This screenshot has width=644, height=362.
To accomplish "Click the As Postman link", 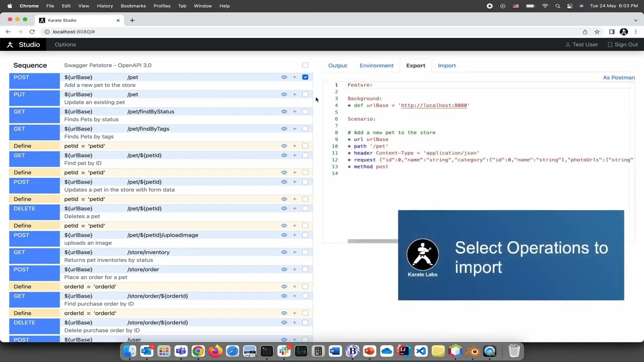I will (619, 77).
